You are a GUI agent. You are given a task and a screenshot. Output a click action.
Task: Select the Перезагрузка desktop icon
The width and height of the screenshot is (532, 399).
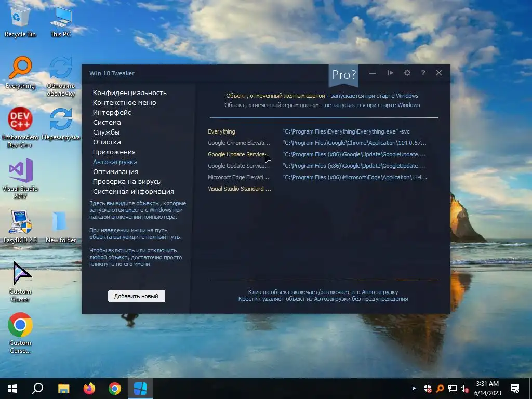tap(61, 124)
